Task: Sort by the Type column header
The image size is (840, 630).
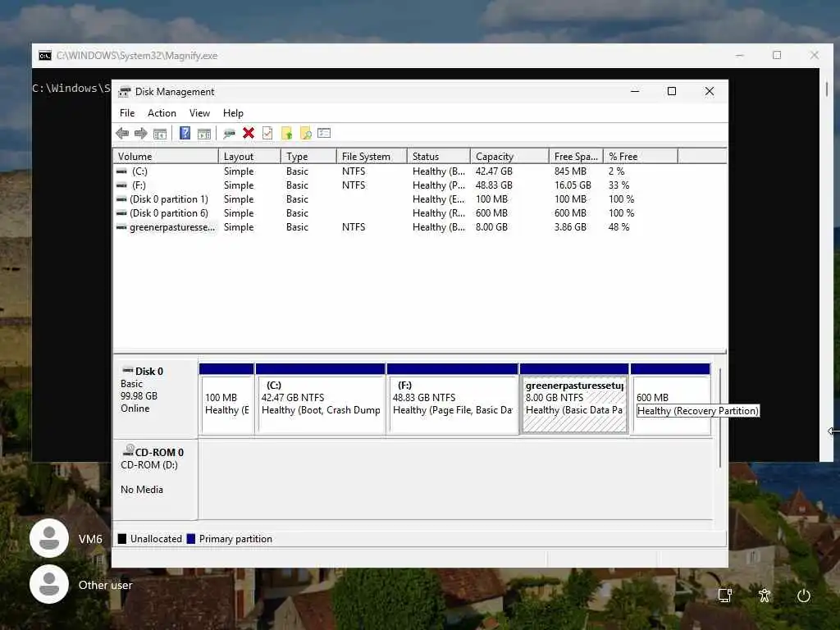Action: (x=308, y=157)
